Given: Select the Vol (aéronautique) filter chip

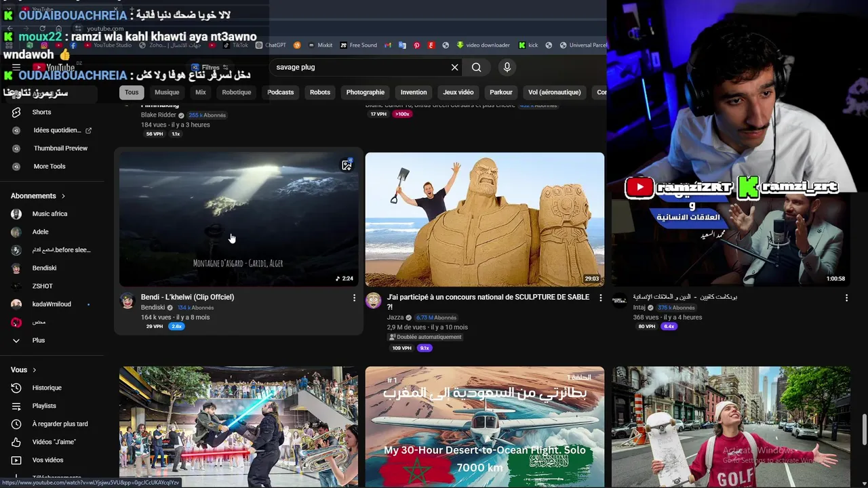Looking at the screenshot, I should (x=555, y=92).
